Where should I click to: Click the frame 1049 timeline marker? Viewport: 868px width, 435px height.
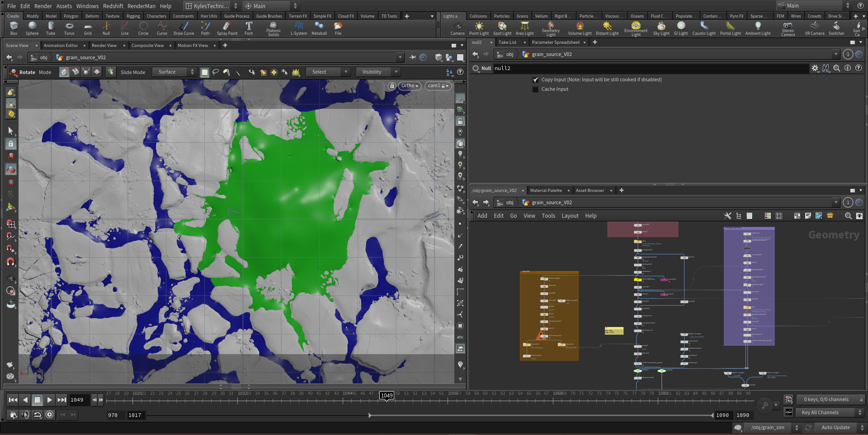pos(387,396)
